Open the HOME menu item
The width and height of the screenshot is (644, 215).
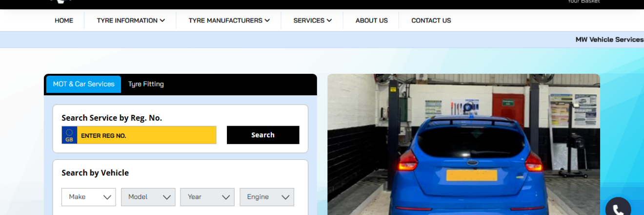click(x=64, y=21)
